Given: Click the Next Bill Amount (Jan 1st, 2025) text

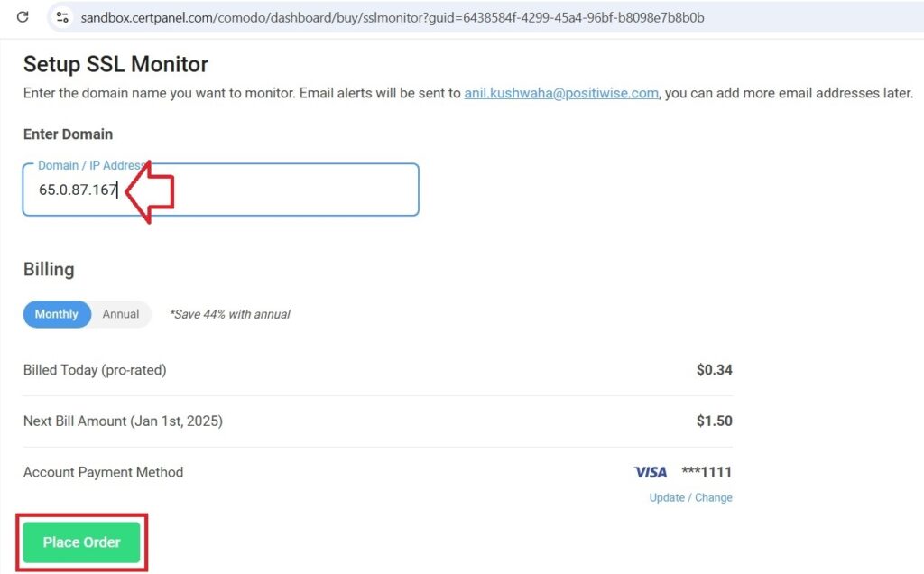Looking at the screenshot, I should pos(123,421).
